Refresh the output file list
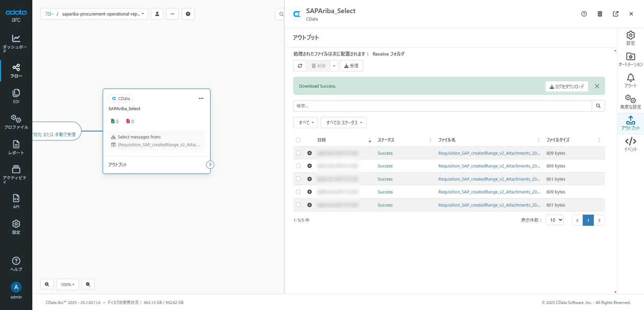 tap(300, 66)
